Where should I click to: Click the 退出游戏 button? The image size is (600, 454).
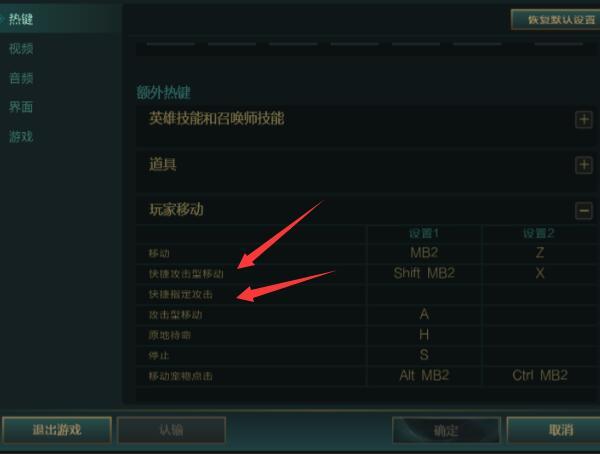[57, 430]
